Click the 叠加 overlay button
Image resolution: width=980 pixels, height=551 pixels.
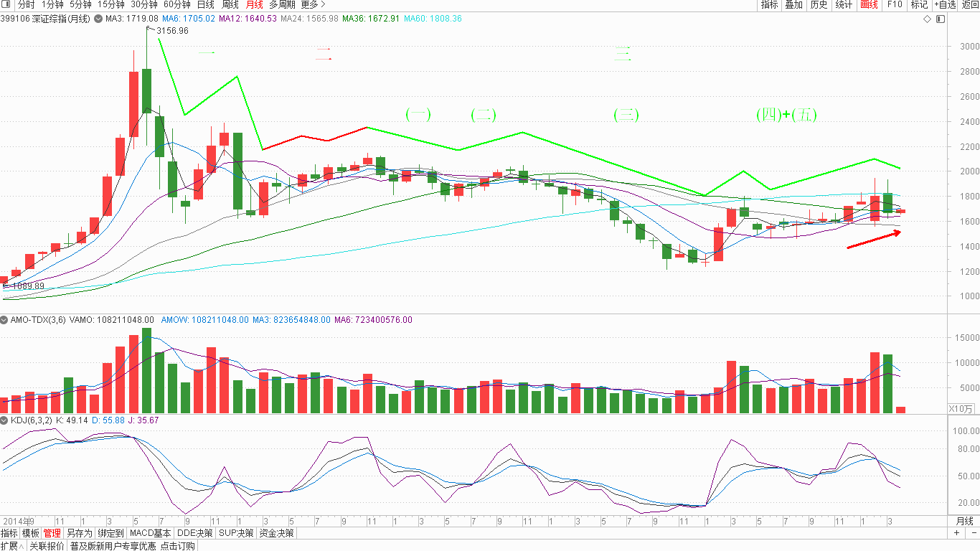tap(793, 4)
